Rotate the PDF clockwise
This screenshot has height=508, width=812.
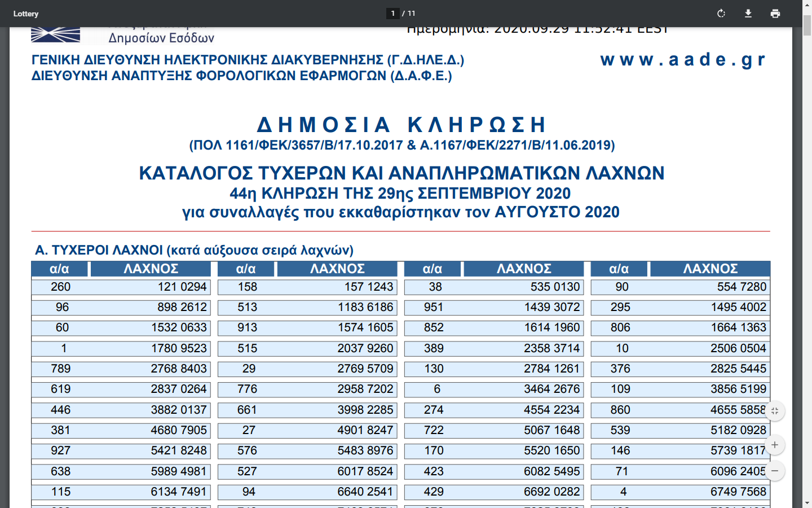click(721, 14)
